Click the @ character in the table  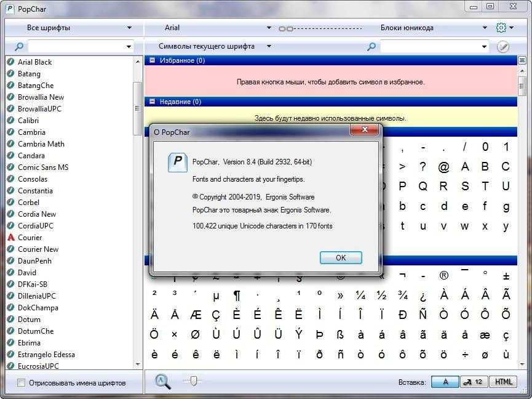pos(444,167)
